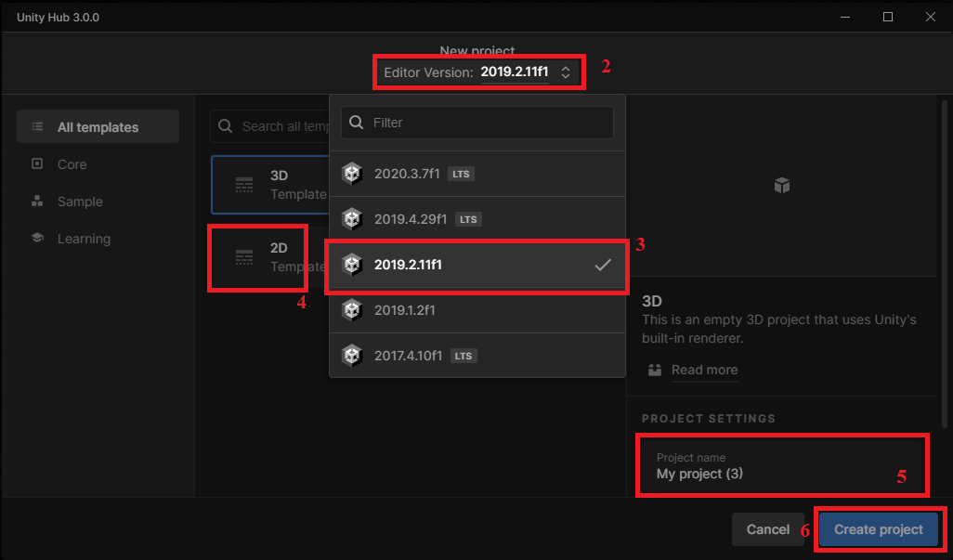
Task: Click the Editor Version up-down arrows
Action: coord(566,72)
